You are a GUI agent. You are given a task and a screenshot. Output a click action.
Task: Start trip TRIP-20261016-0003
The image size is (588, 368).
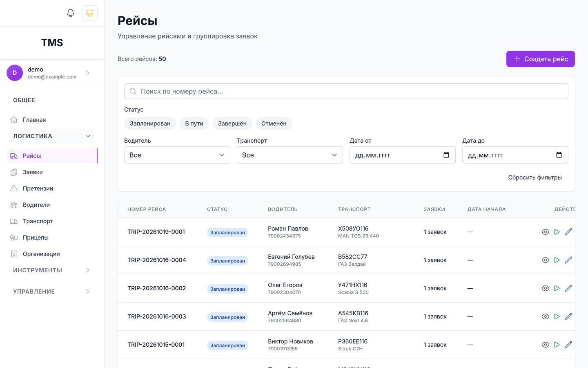[x=557, y=316]
